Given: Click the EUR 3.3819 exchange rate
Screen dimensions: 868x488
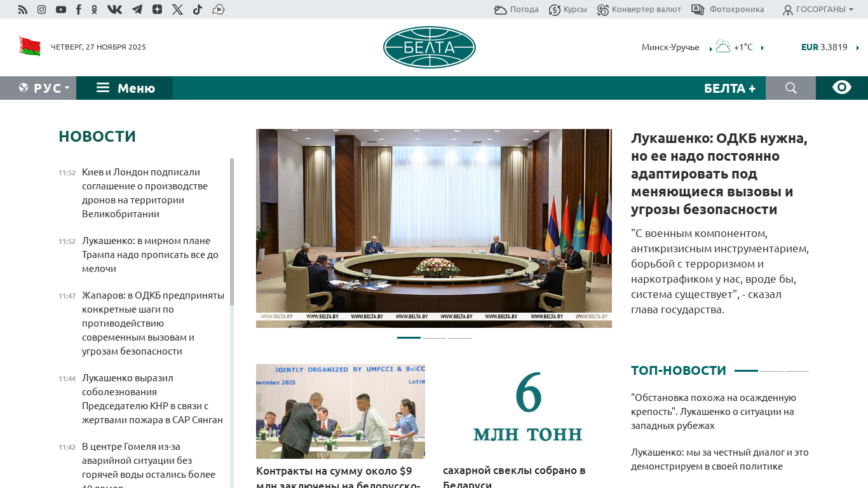Looking at the screenshot, I should coord(824,47).
